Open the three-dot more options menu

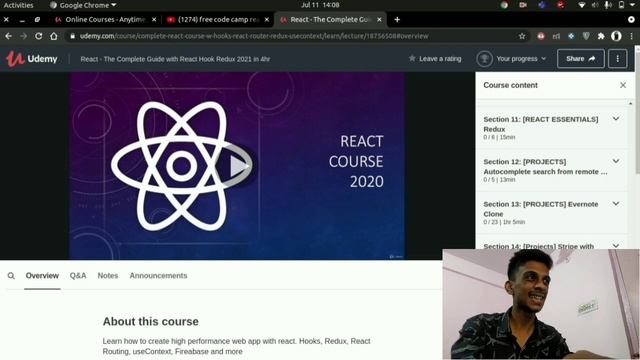click(x=618, y=59)
